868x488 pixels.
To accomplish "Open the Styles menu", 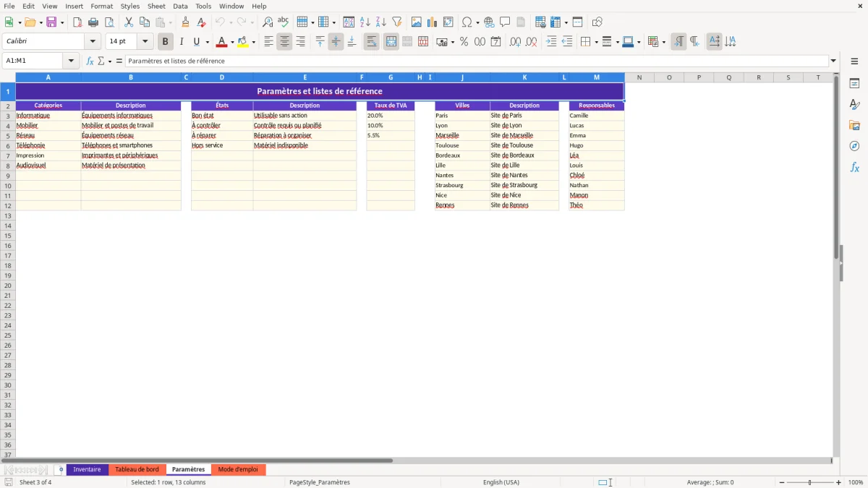I will 130,6.
